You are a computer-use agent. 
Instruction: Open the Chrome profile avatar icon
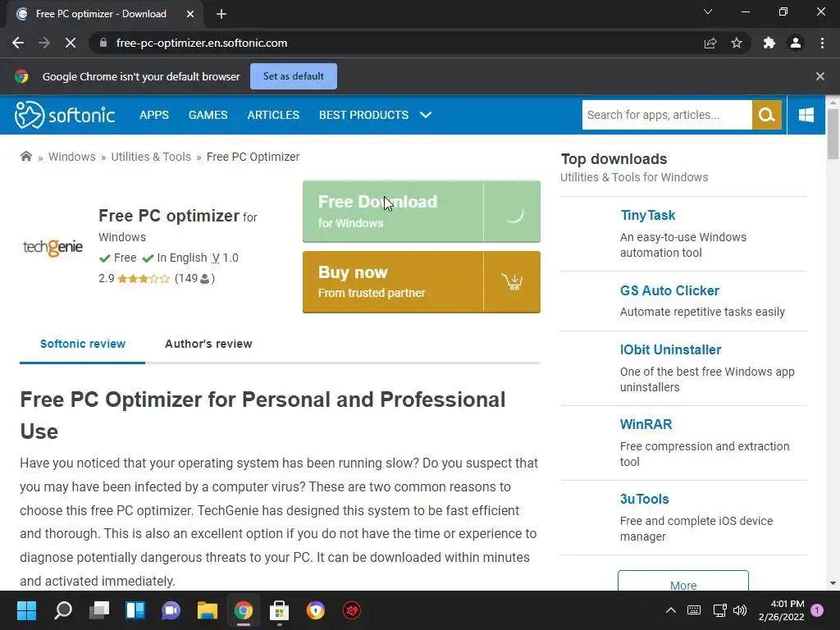pos(796,43)
